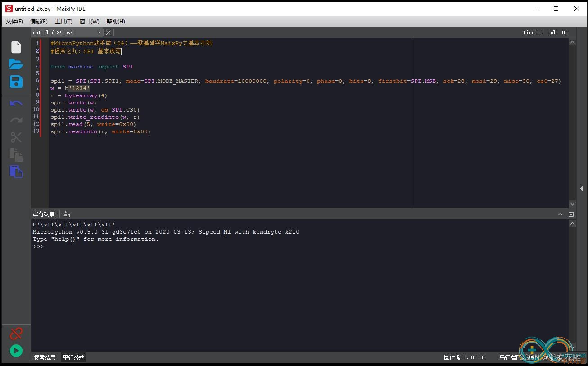Expand the right side panel arrow
This screenshot has width=588, height=366.
582,188
